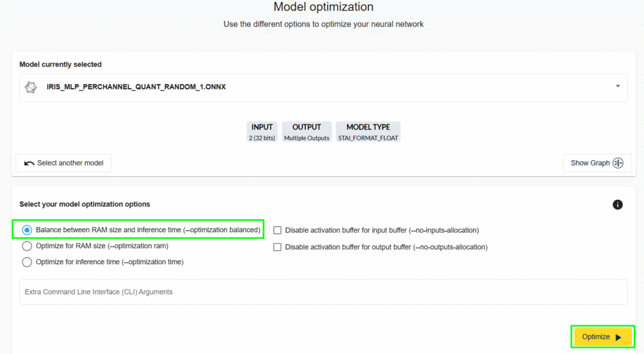Choose Optimize for inference time radio button

[x=27, y=262]
